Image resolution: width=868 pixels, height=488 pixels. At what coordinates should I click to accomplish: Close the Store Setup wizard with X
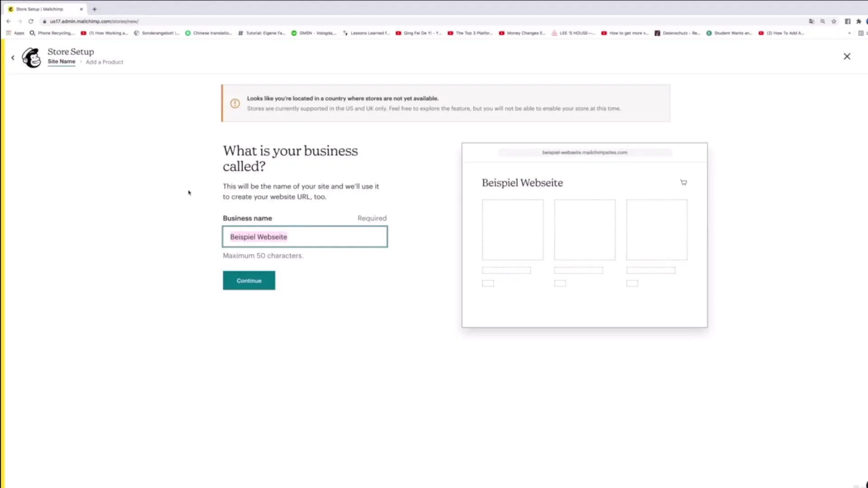pyautogui.click(x=847, y=56)
